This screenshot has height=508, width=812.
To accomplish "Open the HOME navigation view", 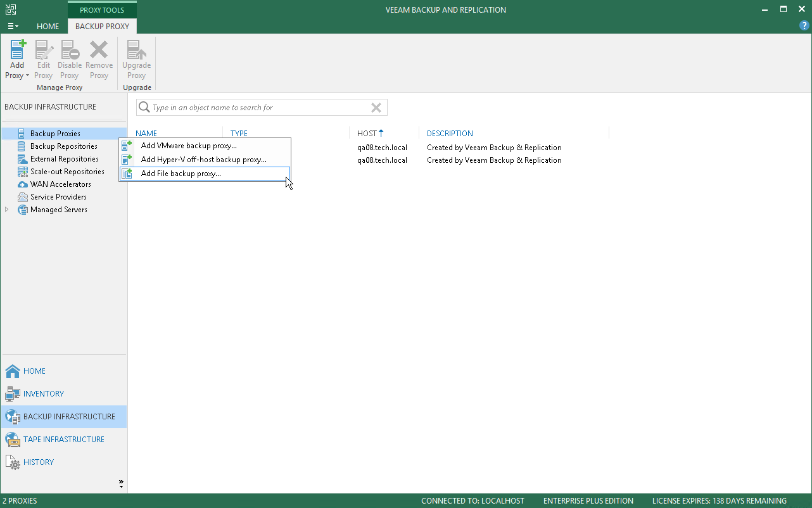I will point(63,371).
